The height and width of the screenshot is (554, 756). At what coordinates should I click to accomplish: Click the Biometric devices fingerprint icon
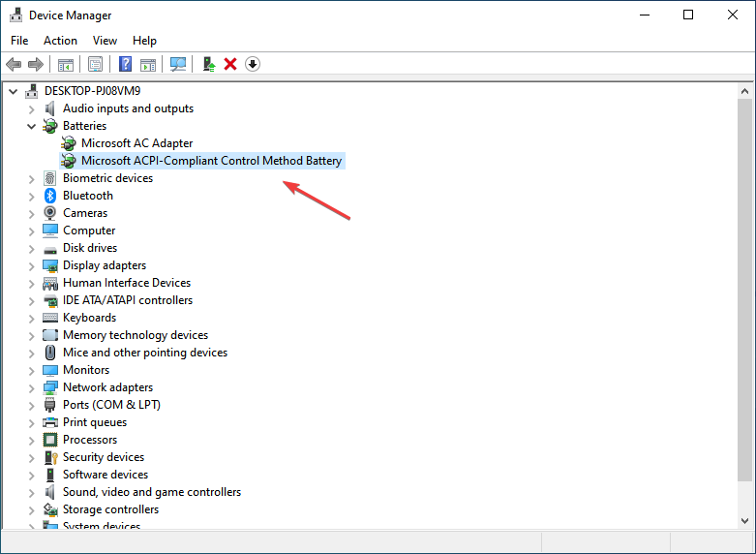[50, 178]
